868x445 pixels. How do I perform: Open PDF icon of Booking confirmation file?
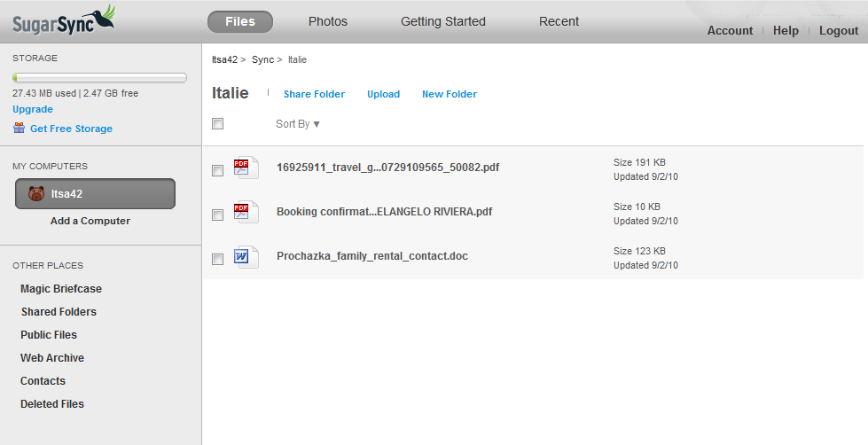[246, 212]
